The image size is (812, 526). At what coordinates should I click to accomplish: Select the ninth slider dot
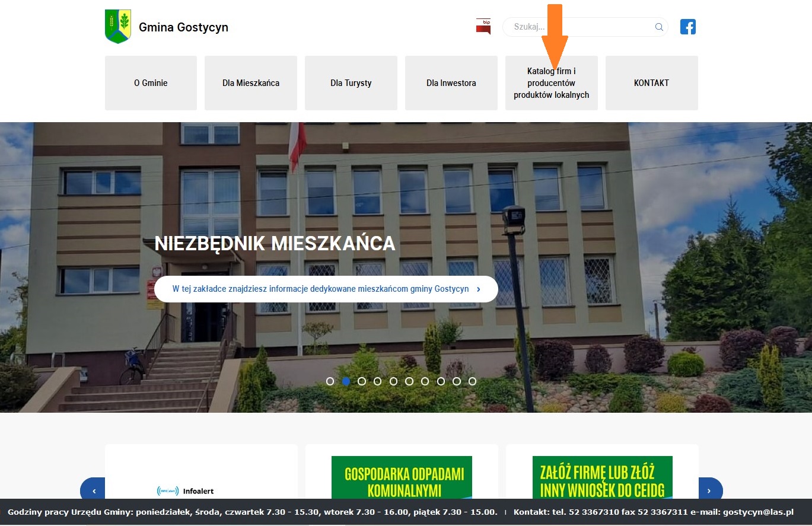(457, 381)
